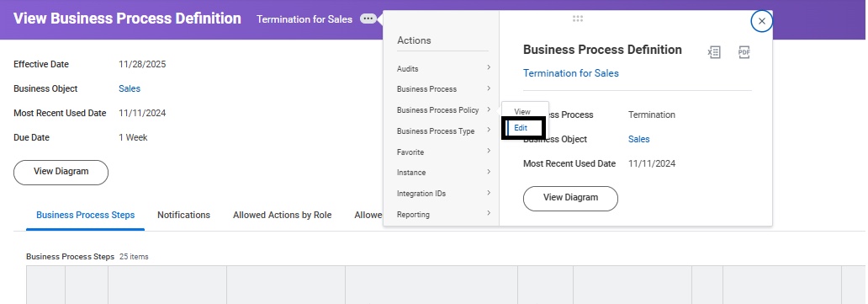Open Termination for Sales link in popup
This screenshot has height=304, width=868.
coord(571,73)
